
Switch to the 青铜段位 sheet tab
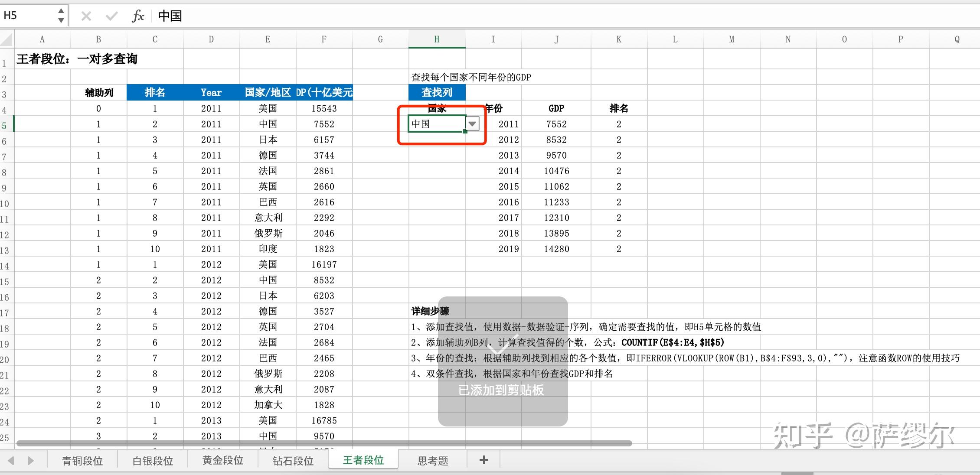[x=82, y=460]
